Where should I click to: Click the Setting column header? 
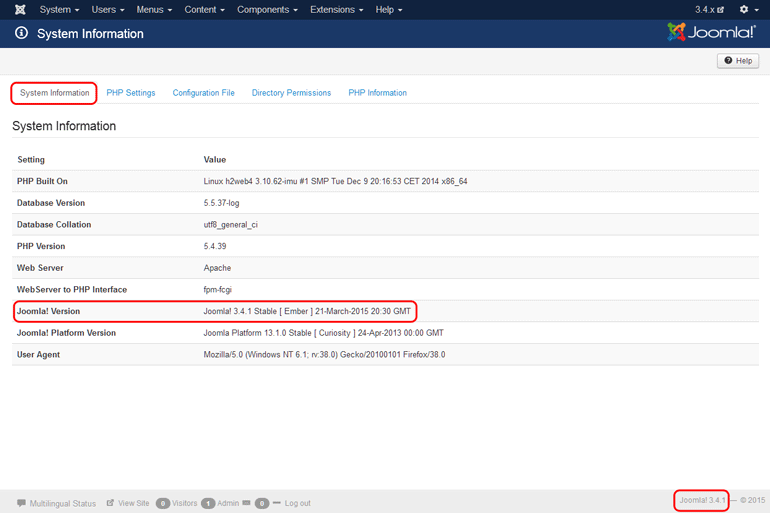click(31, 160)
